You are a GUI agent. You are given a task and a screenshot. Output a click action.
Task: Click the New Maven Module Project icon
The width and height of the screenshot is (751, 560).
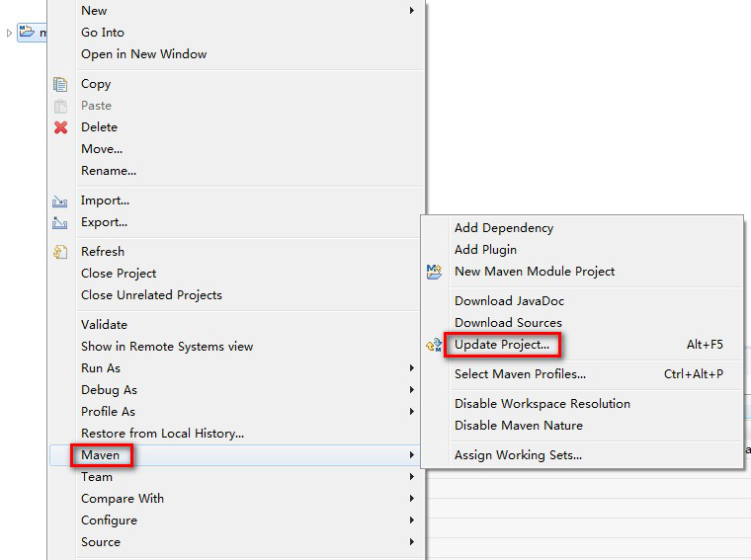(434, 272)
